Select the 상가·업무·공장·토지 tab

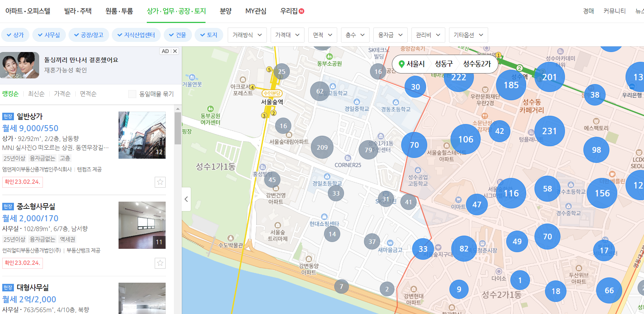tap(177, 11)
